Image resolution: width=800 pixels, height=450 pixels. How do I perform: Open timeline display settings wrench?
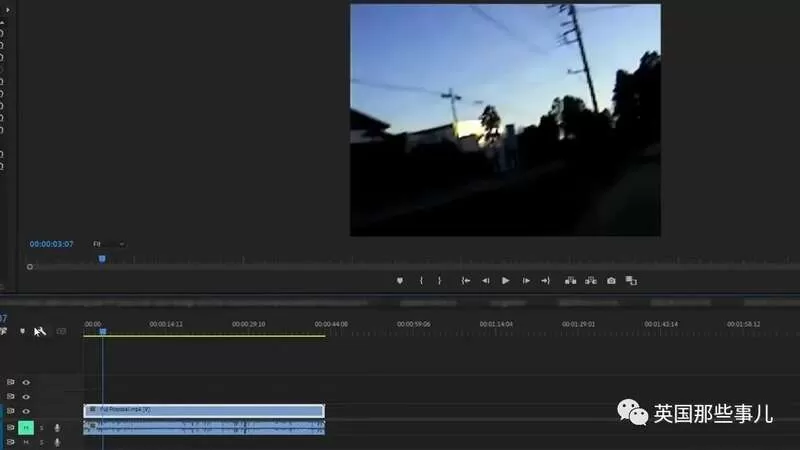click(x=40, y=332)
